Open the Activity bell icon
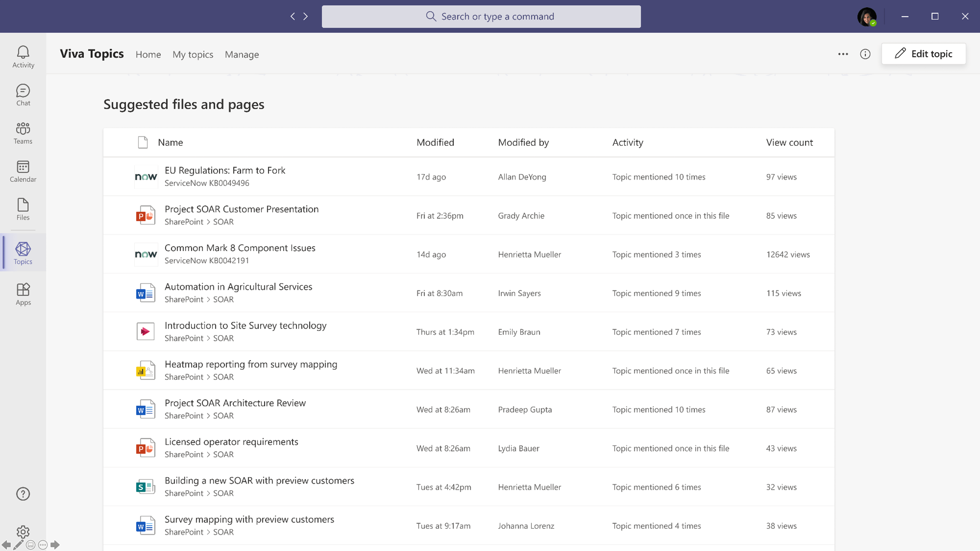The image size is (980, 551). [x=23, y=57]
